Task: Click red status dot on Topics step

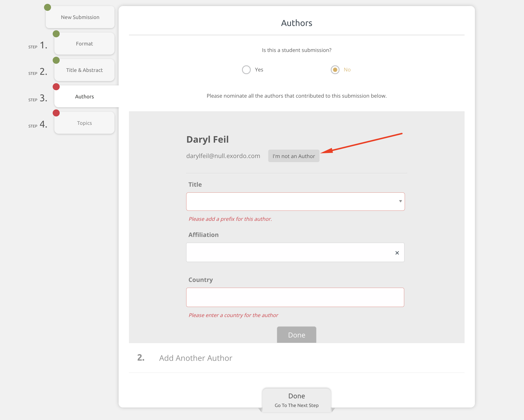Action: coord(56,113)
